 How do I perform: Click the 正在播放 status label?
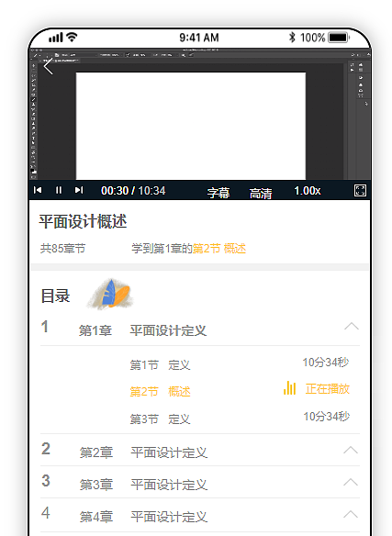(x=328, y=388)
